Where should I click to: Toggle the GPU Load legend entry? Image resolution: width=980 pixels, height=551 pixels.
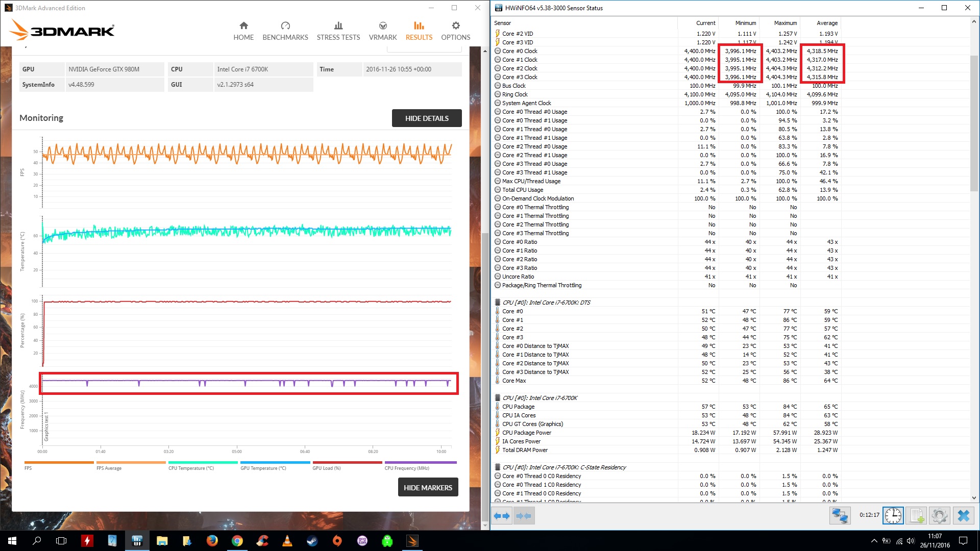(x=347, y=465)
